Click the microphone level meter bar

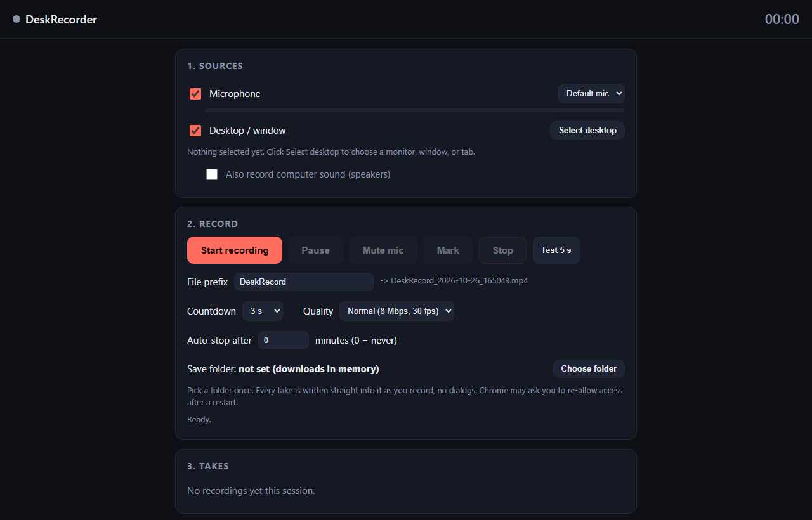(x=415, y=110)
